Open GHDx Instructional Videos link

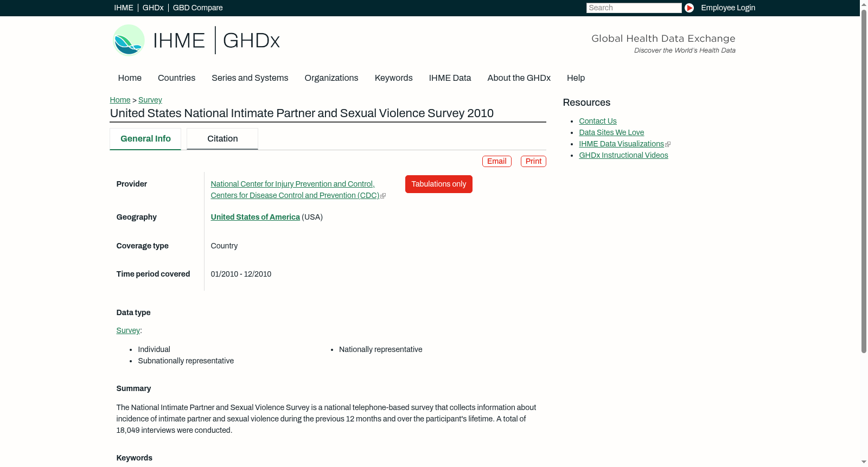[623, 155]
